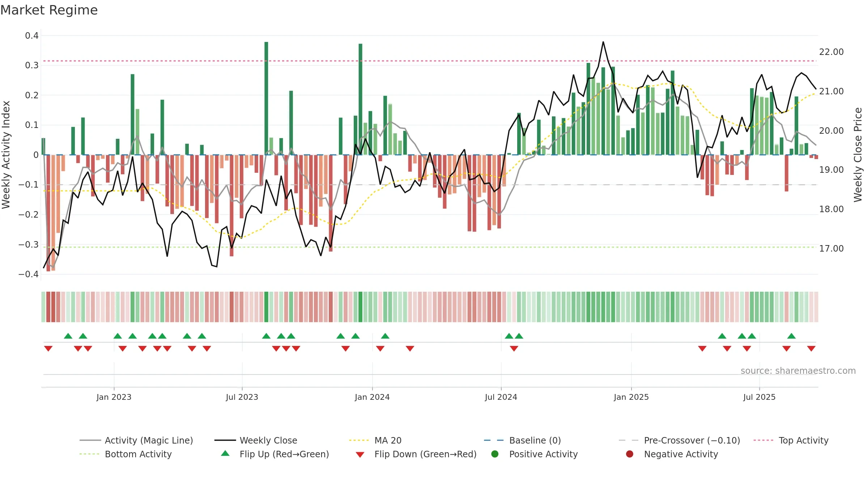
Task: Click the first flip-down marker at chart start
Action: pyautogui.click(x=48, y=348)
